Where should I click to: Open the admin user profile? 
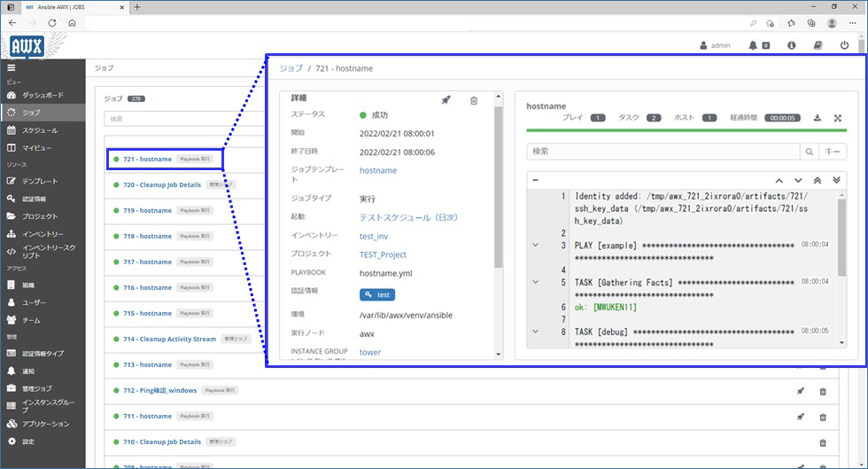point(716,45)
